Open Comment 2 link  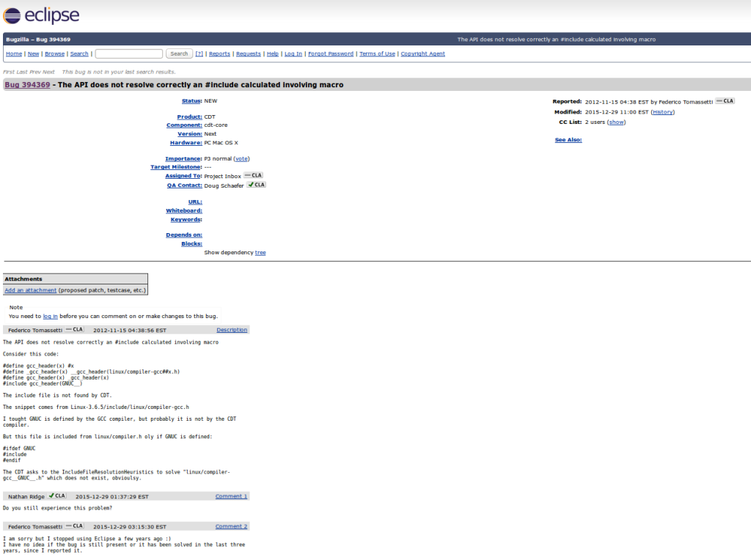pyautogui.click(x=231, y=526)
